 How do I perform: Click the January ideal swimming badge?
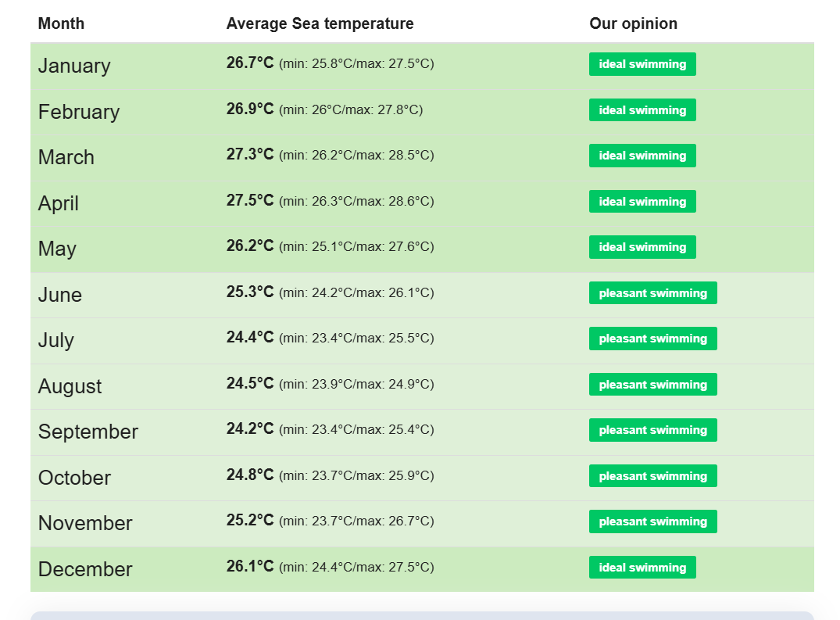click(642, 64)
